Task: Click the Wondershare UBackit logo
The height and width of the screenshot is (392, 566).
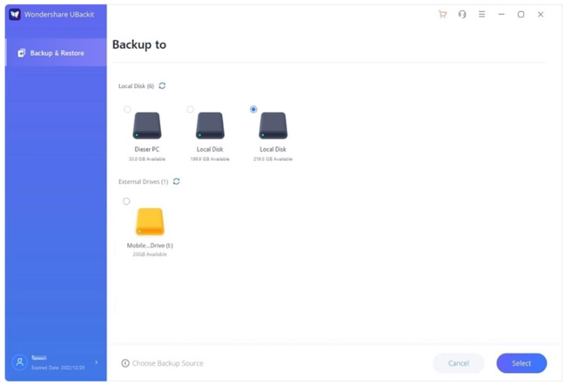Action: tap(15, 15)
